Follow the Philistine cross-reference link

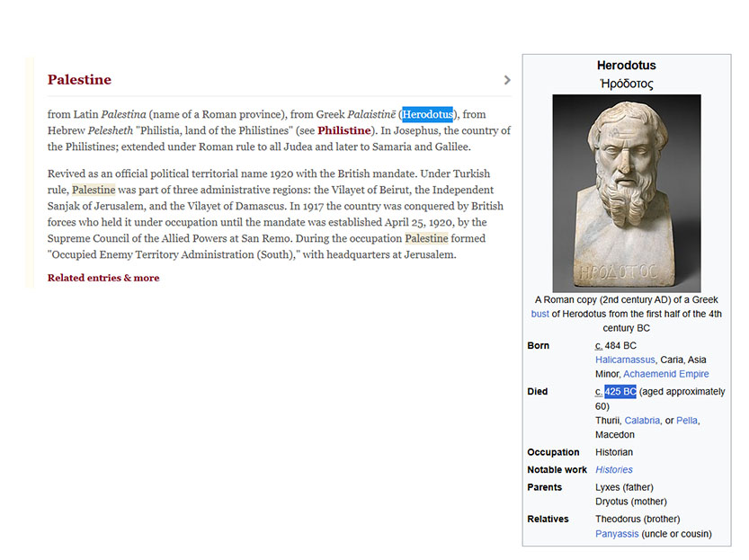pyautogui.click(x=343, y=131)
